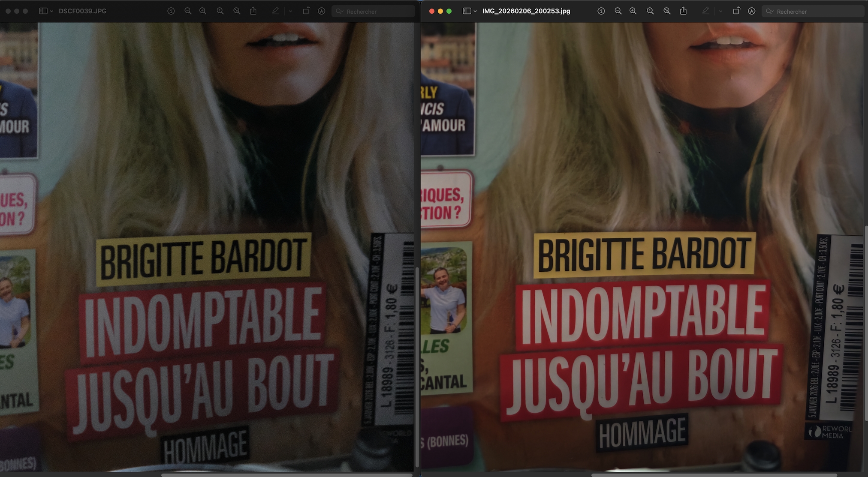Click actual size zoom in IMG_20260206 window
The height and width of the screenshot is (477, 868).
coord(650,11)
